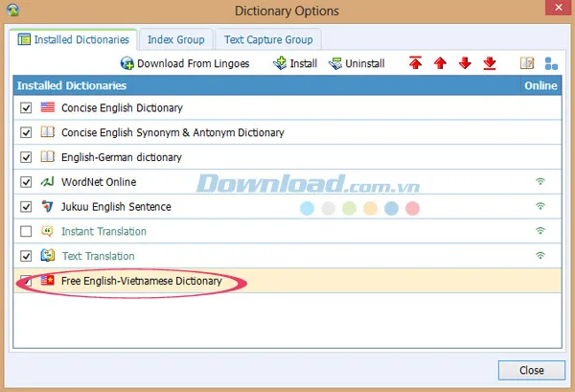Screen dimensions: 575x392
Task: Click the Online column header
Action: tap(540, 85)
